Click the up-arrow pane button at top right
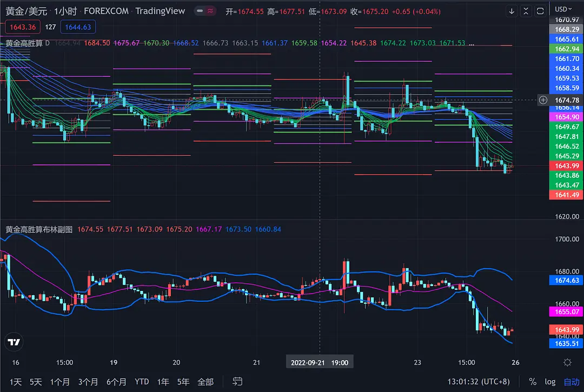584x392 pixels. [x=526, y=11]
